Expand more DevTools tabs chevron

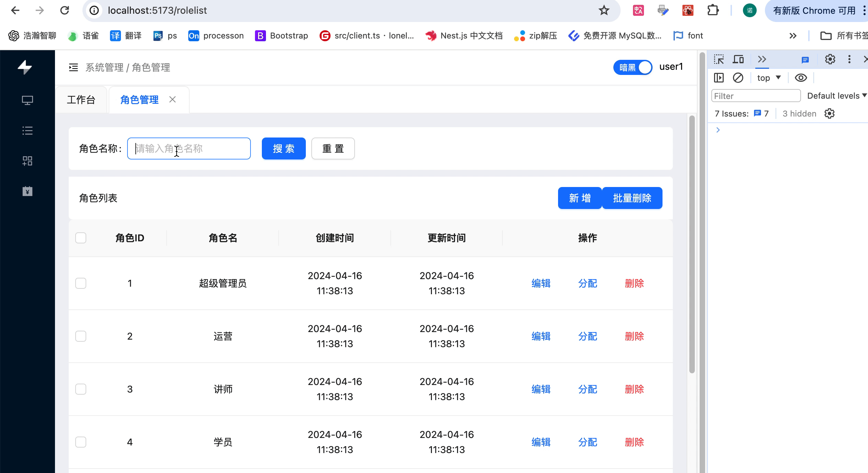point(762,59)
